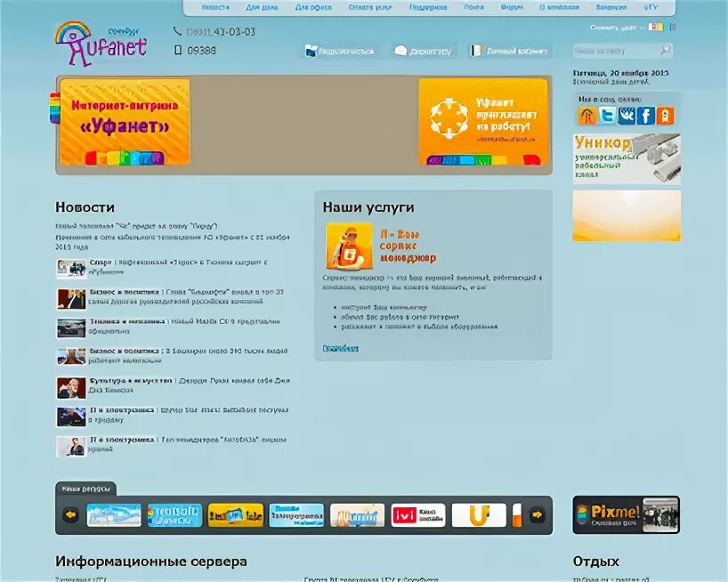Follow the Подробнее link under services
Image resolution: width=728 pixels, height=582 pixels.
pos(340,348)
